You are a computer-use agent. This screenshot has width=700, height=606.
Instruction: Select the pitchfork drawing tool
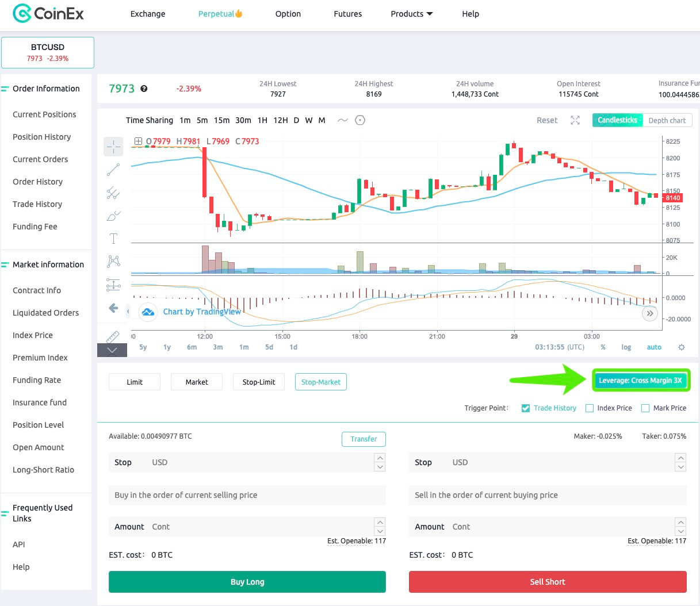pos(113,193)
